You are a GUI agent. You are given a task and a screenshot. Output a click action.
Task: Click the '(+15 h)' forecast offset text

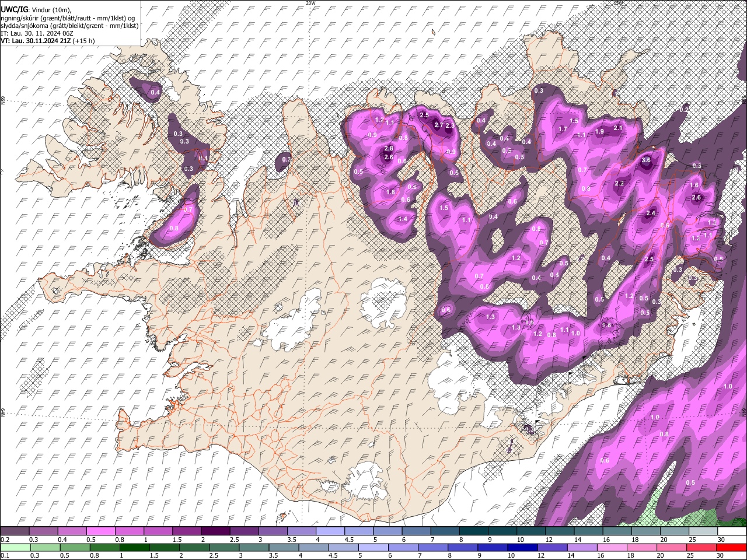pos(84,41)
